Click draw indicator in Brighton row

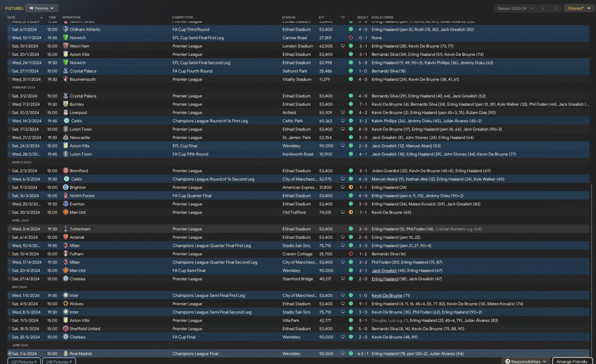click(x=351, y=188)
